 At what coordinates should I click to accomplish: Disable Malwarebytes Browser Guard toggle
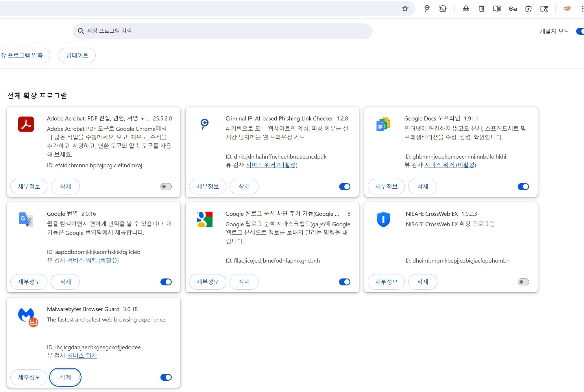point(166,377)
